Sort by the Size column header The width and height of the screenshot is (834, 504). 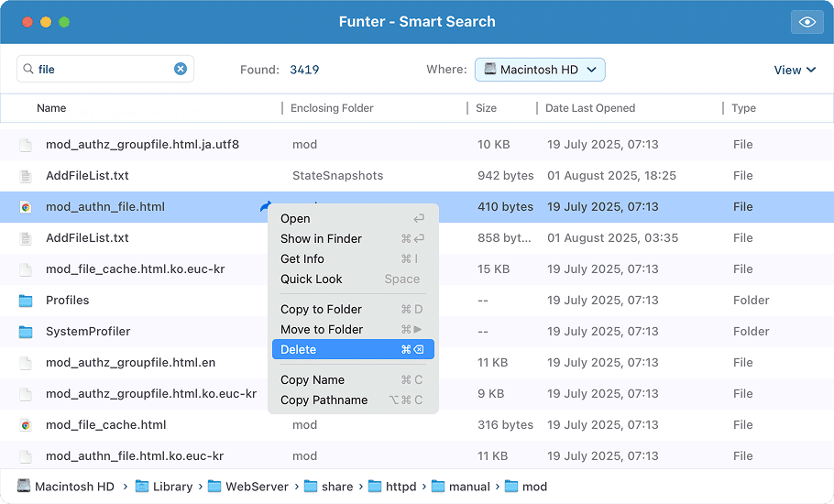click(x=486, y=108)
